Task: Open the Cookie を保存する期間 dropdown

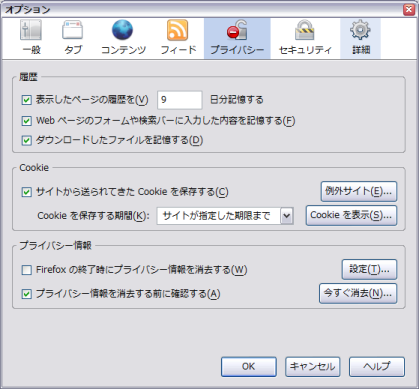Action: click(225, 216)
